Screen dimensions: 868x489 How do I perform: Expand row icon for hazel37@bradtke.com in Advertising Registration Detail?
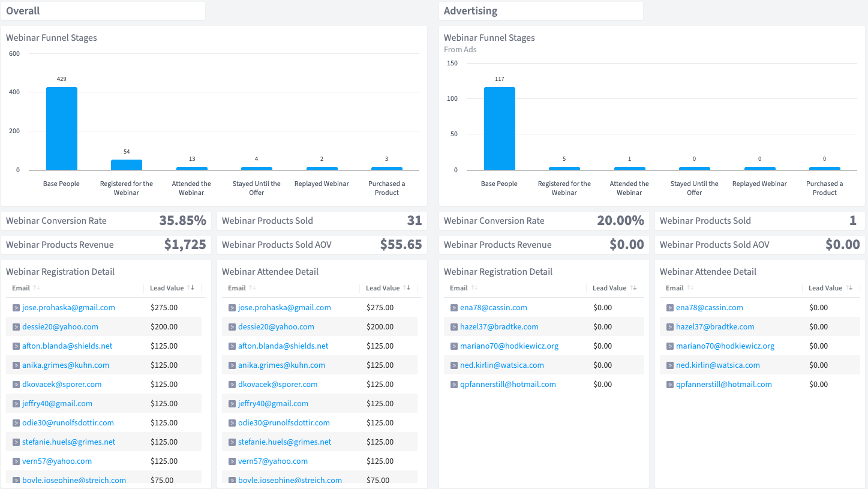coord(454,327)
